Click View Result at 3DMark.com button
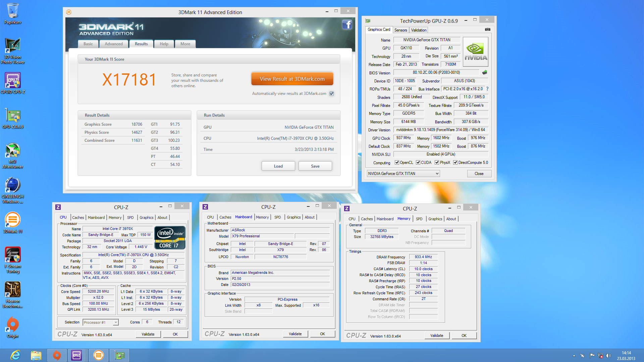This screenshot has width=644, height=362. [x=292, y=79]
